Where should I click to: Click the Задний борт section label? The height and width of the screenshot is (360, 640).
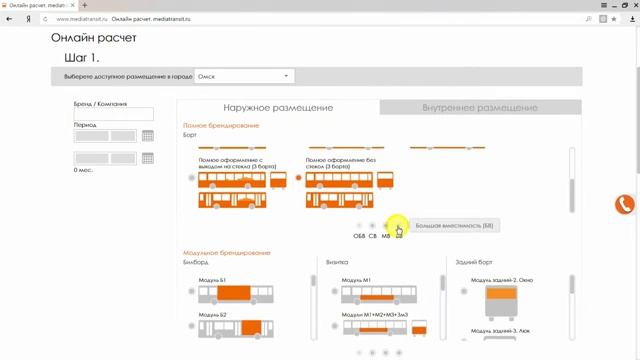(474, 262)
